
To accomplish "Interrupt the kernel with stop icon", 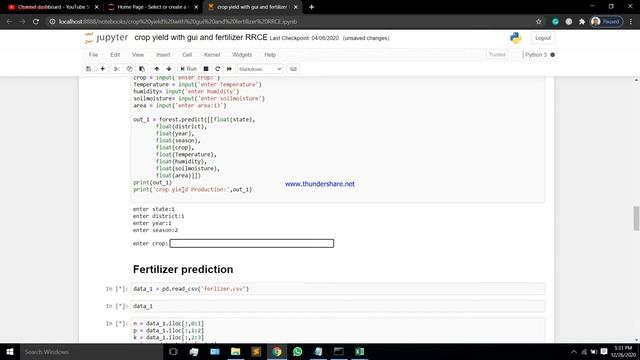I will click(x=206, y=69).
